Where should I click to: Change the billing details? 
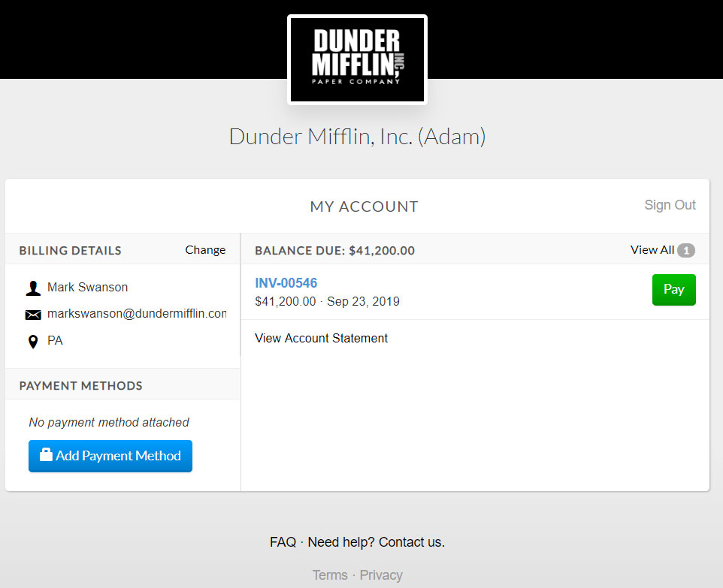(x=205, y=250)
